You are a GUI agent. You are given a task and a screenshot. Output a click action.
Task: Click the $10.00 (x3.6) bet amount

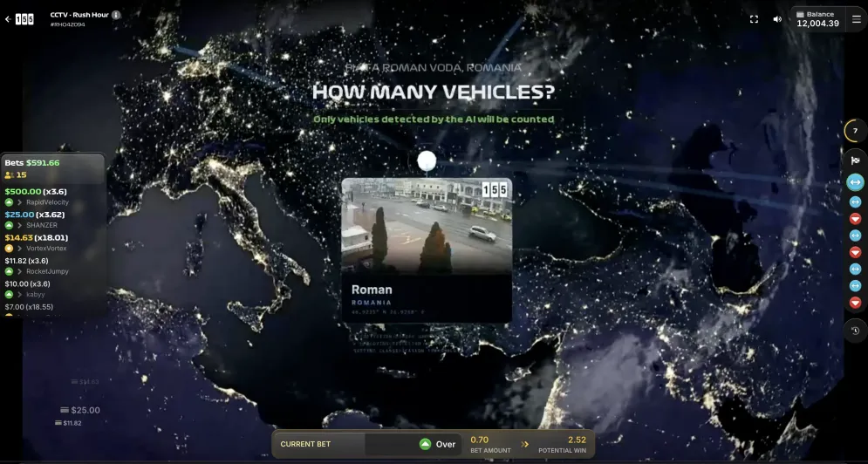pyautogui.click(x=27, y=283)
